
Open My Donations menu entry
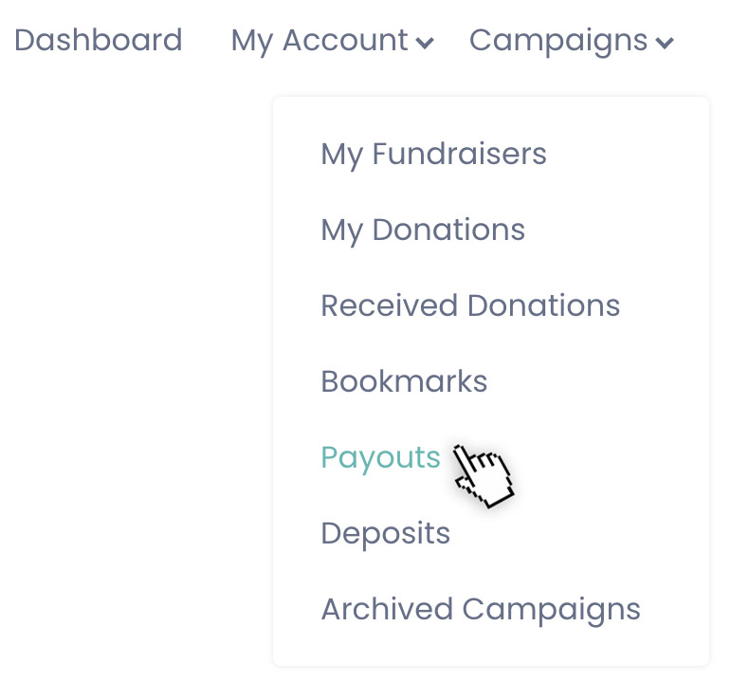[x=423, y=230]
